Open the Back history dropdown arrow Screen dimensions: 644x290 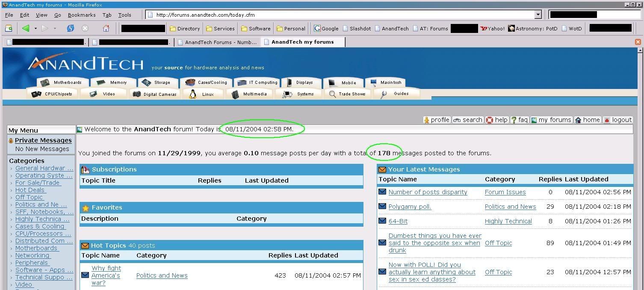35,29
